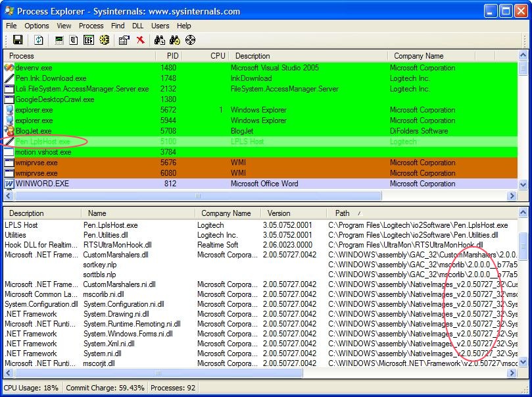
Task: Click the GoogleDesktopCrawl.exe process icon
Action: tap(9, 99)
